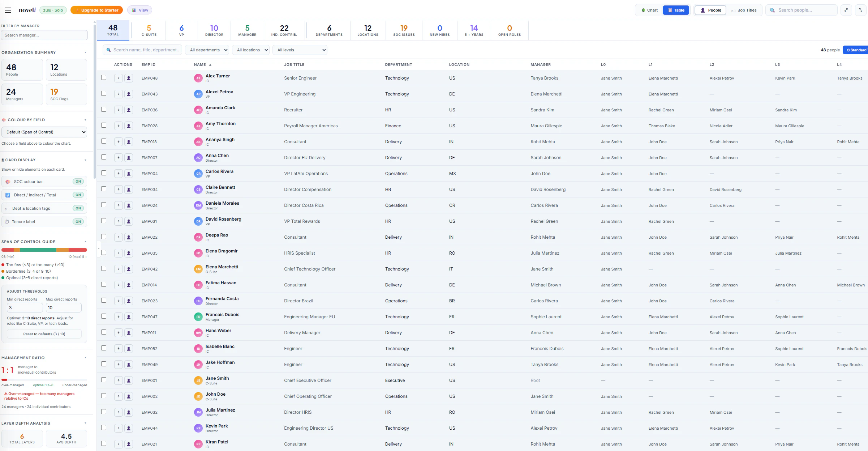Click the plus action icon for Alex Turner
This screenshot has height=451, width=868.
tap(118, 78)
